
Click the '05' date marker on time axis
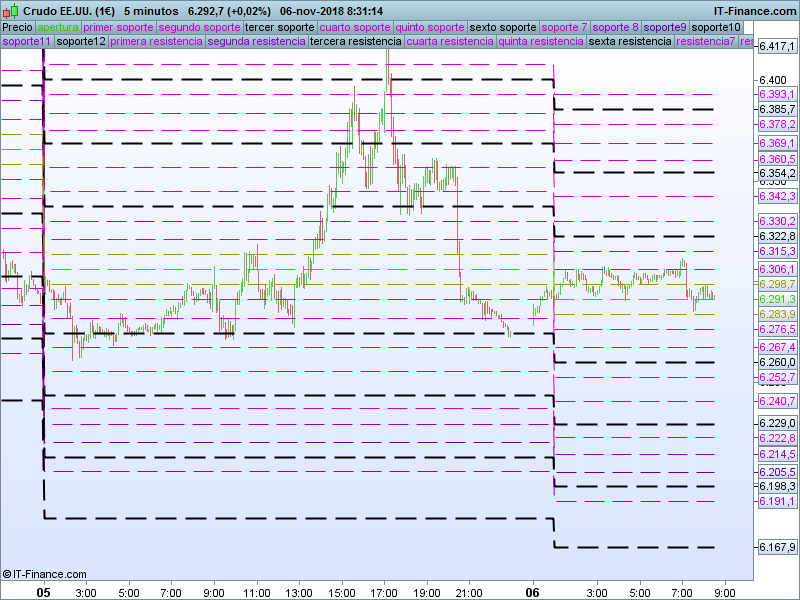pos(43,592)
